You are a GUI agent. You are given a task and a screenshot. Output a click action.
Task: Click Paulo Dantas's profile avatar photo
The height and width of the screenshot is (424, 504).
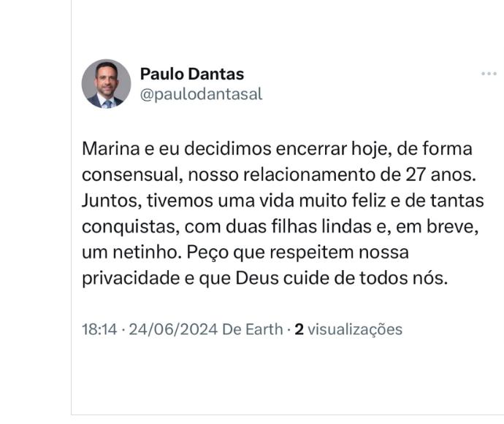[x=106, y=84]
